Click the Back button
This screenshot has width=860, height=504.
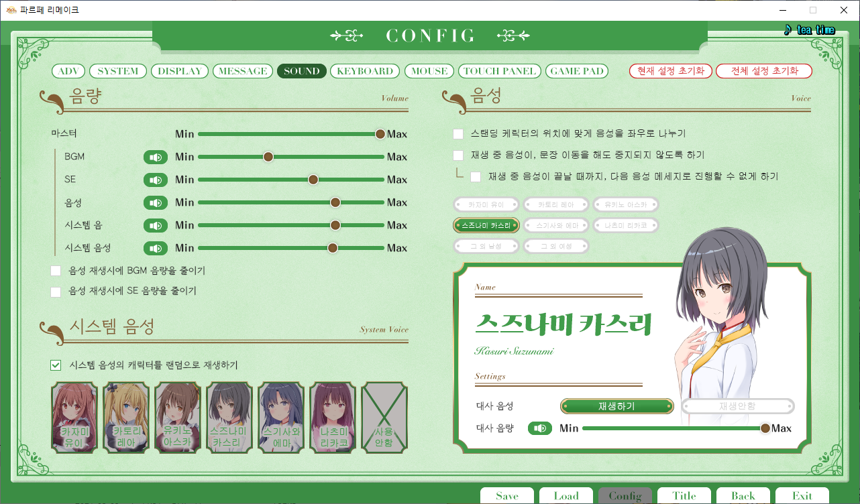[x=743, y=496]
